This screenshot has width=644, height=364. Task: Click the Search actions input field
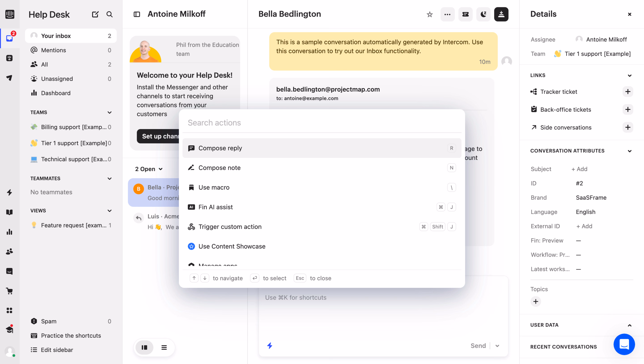322,123
